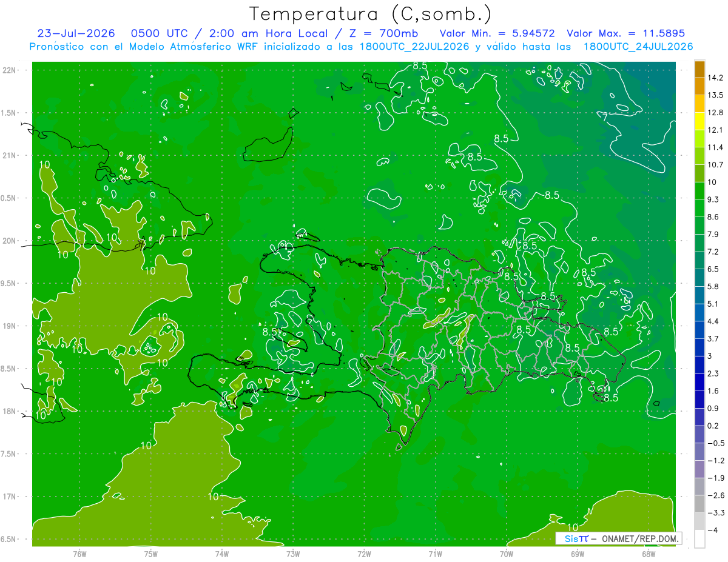Screen dimensions: 728x562
Task: Click 'Valor Max. = 11.5895' value
Action: [626, 33]
